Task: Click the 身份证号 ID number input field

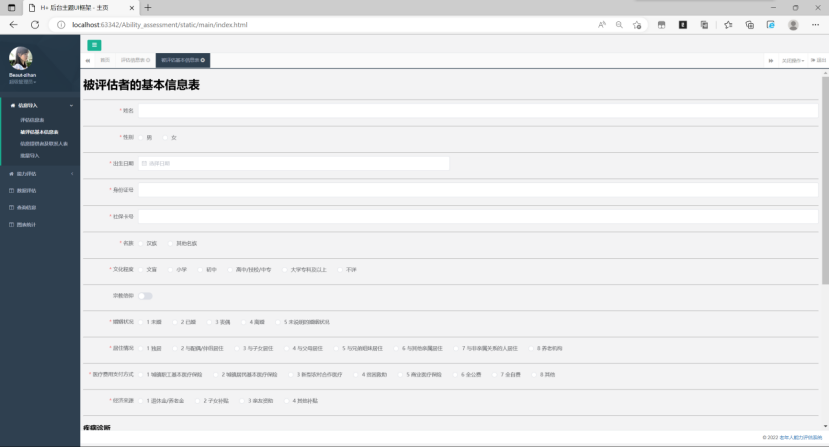Action: pyautogui.click(x=478, y=190)
